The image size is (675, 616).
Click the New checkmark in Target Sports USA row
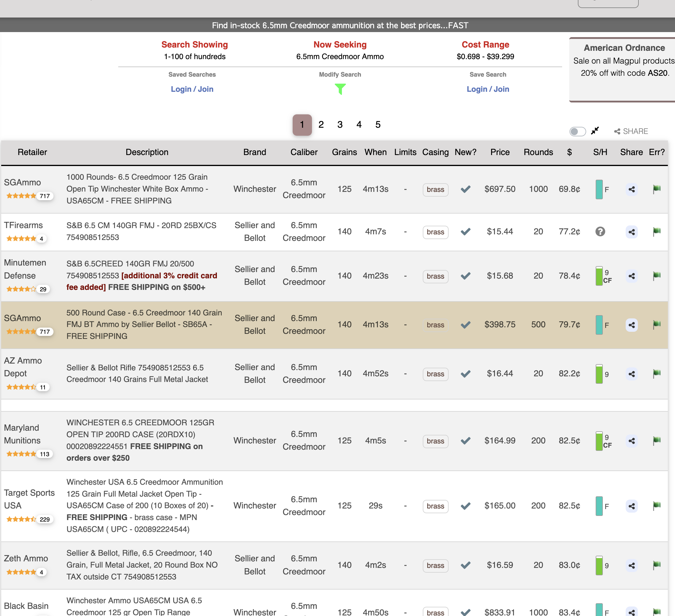[466, 506]
